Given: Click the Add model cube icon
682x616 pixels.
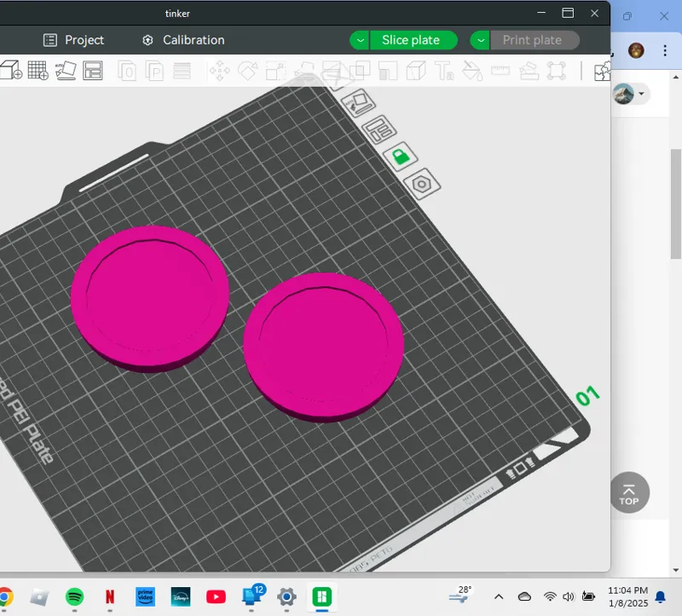Looking at the screenshot, I should (x=11, y=70).
